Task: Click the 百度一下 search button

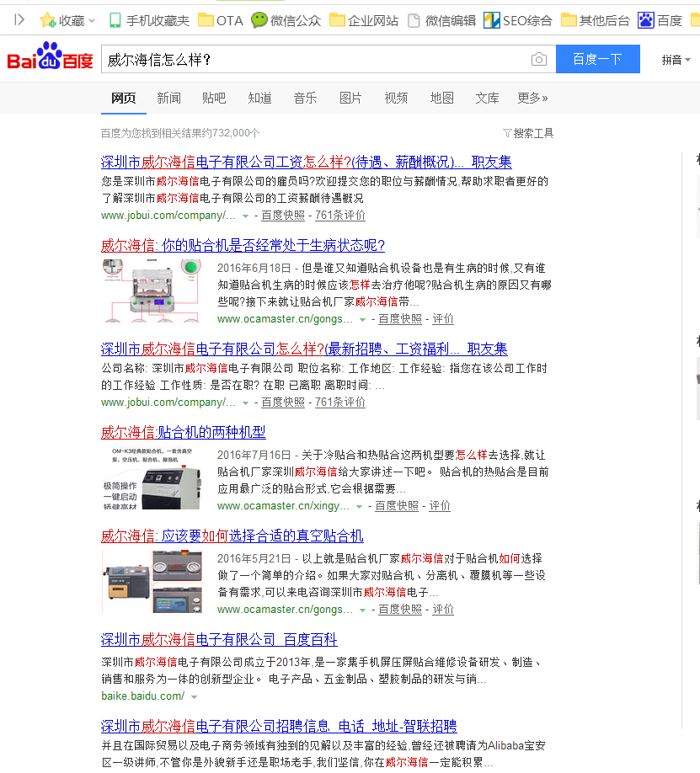Action: 598,59
